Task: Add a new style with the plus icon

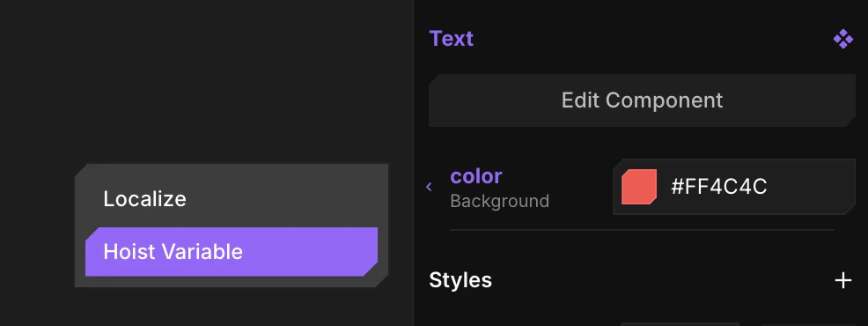Action: click(842, 280)
